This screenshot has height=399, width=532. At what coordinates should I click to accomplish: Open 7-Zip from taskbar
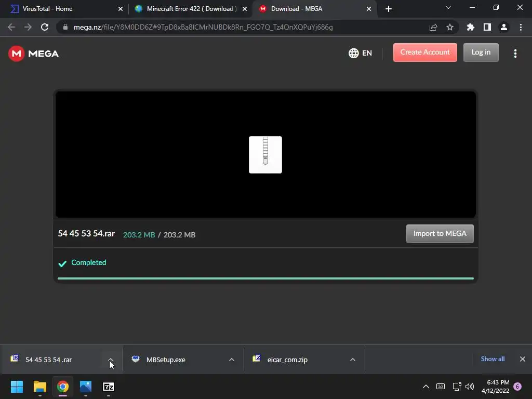(x=108, y=387)
